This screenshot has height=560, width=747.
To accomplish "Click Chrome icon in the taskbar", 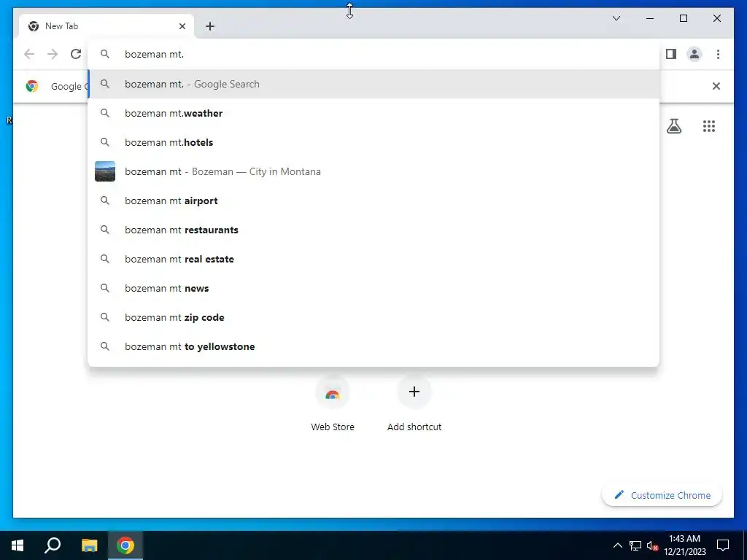I will [x=125, y=545].
